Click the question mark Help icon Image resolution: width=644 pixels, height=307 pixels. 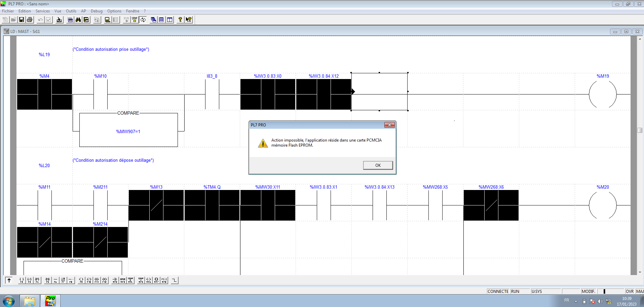point(180,20)
